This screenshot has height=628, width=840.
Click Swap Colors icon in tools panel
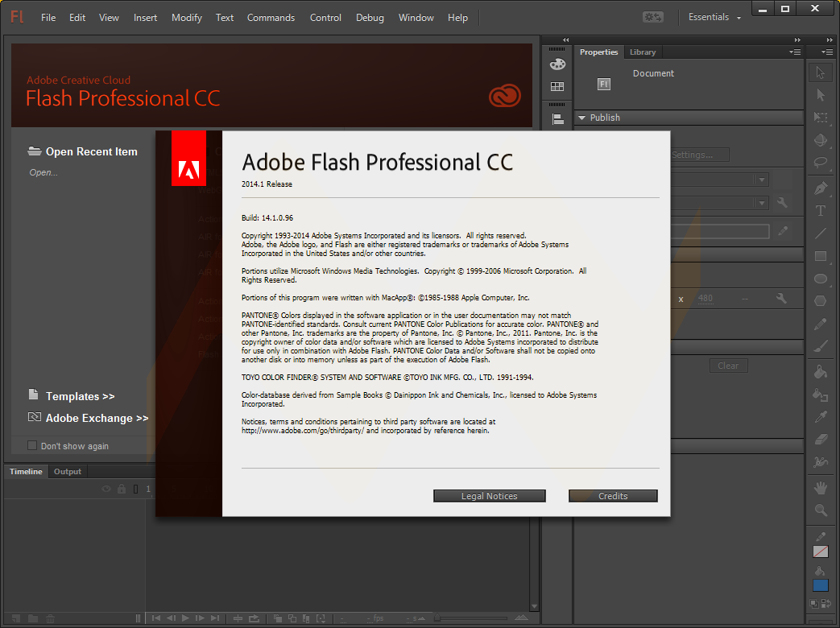(x=826, y=603)
